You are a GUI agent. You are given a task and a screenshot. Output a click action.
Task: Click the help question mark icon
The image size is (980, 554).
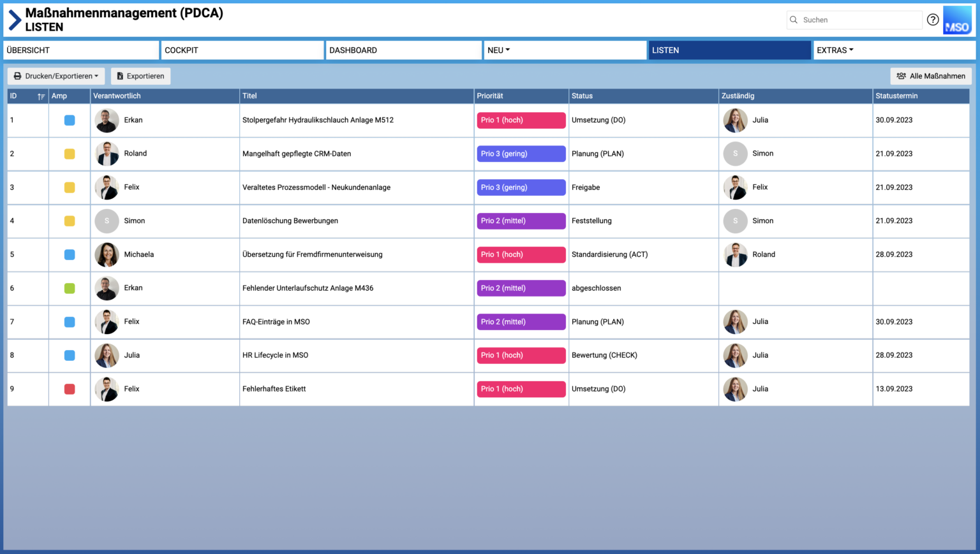(933, 20)
